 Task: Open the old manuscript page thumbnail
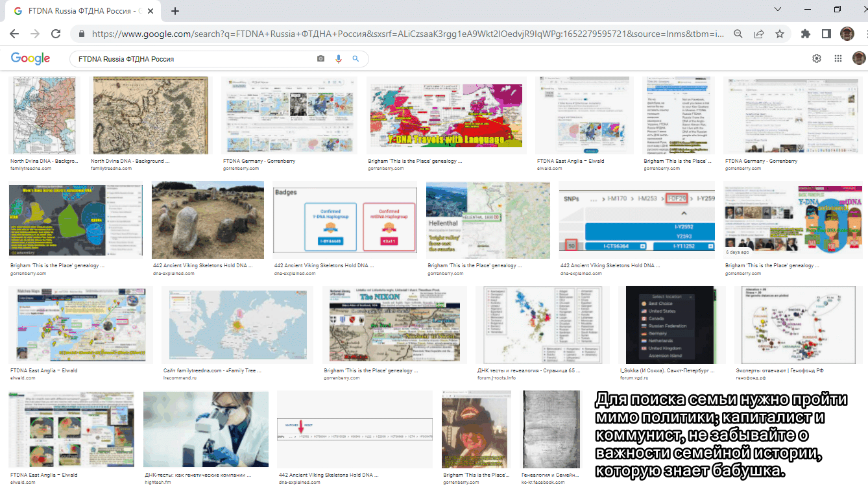click(551, 429)
